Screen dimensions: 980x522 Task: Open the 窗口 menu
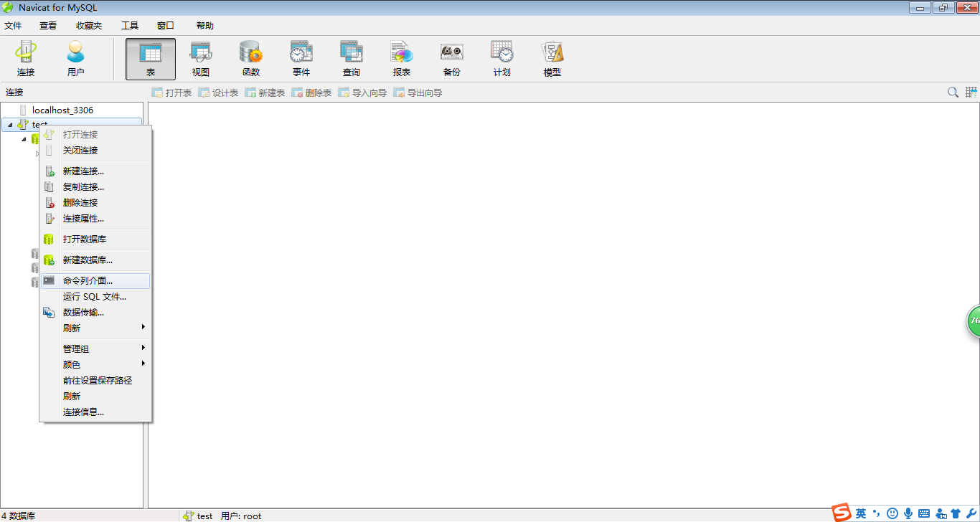pyautogui.click(x=166, y=25)
